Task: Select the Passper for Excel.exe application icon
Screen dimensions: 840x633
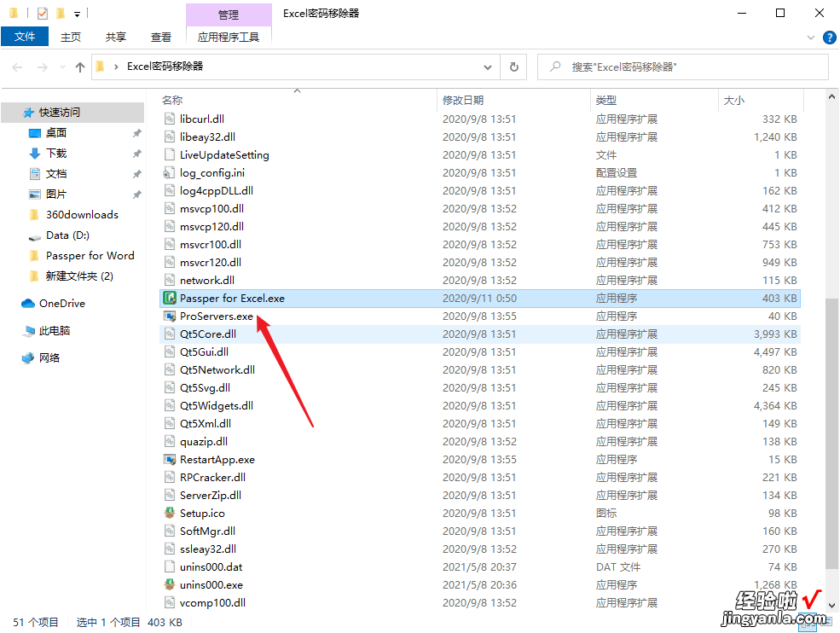Action: [170, 298]
